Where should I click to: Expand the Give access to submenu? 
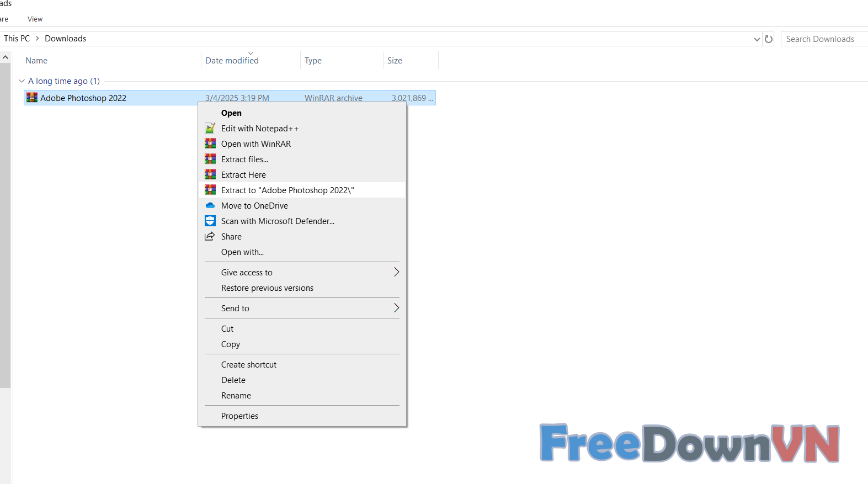point(396,272)
